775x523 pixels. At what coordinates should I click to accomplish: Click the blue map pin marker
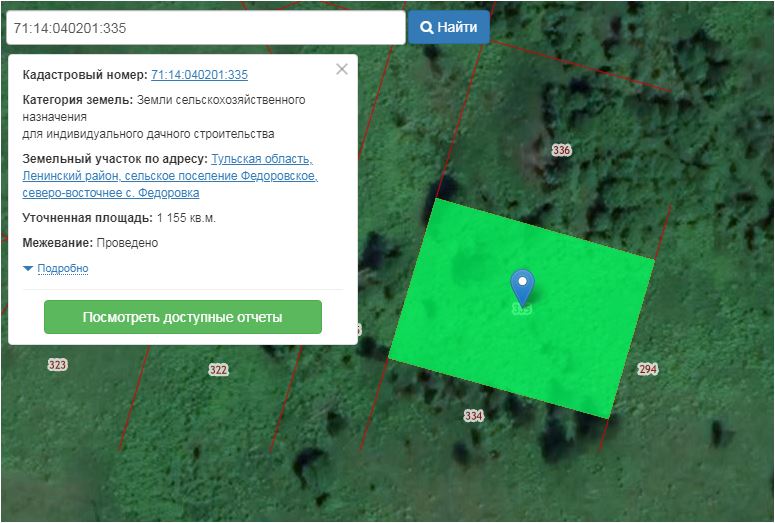(x=522, y=286)
